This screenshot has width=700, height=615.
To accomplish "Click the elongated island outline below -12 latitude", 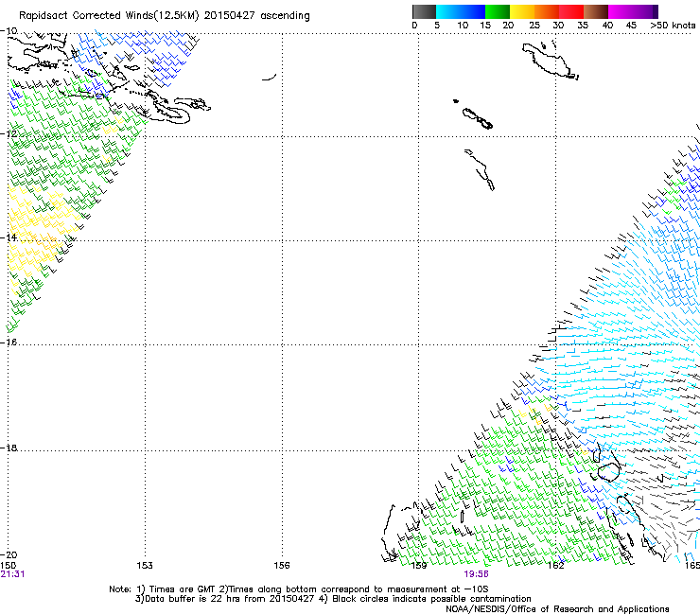I will point(480,169).
